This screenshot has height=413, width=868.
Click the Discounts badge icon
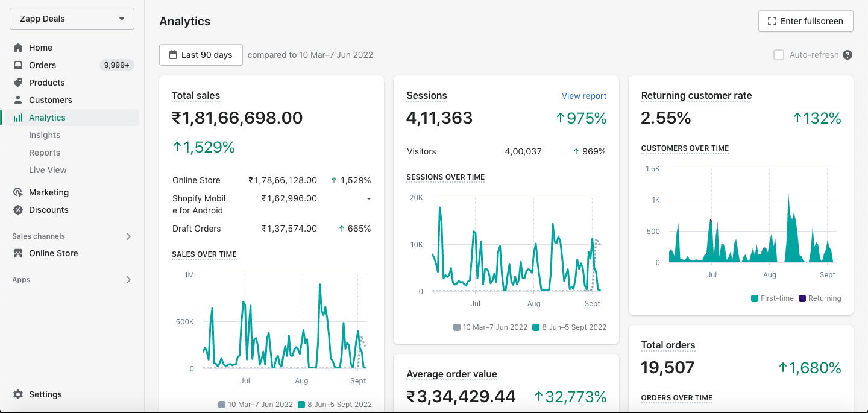pyautogui.click(x=18, y=210)
